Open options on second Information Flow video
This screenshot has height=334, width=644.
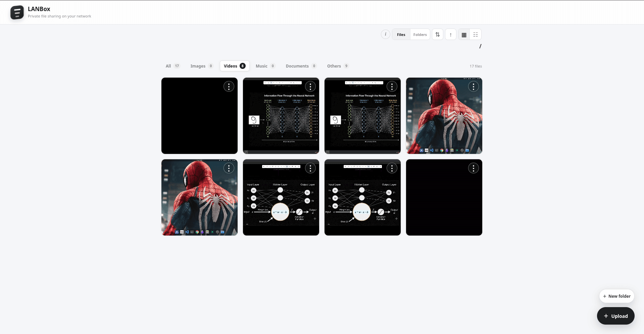[x=392, y=87]
